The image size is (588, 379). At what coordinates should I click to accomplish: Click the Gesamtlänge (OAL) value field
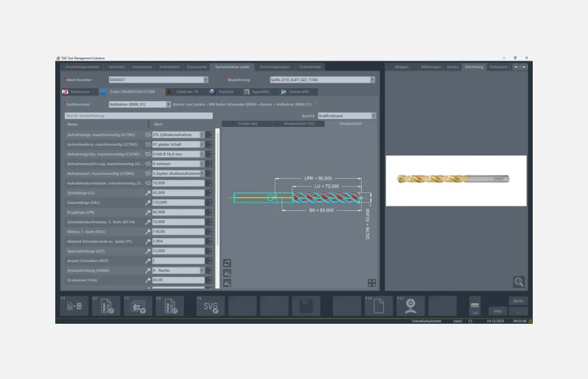point(178,202)
